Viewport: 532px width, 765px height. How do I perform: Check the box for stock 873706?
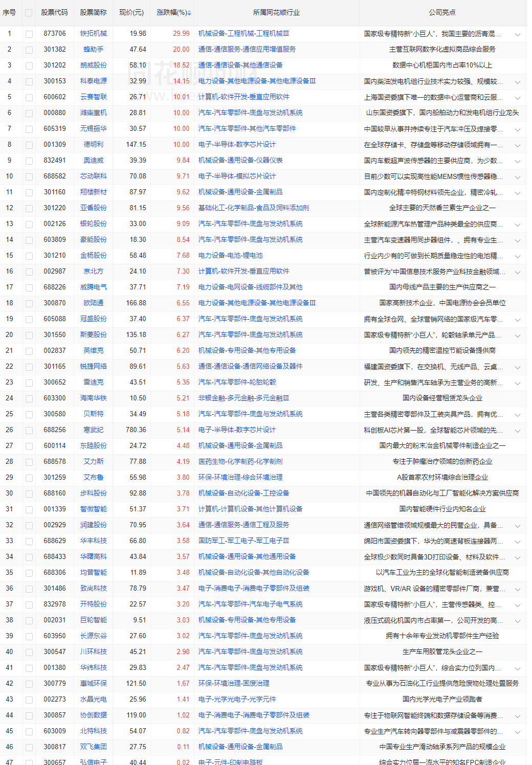pos(29,34)
